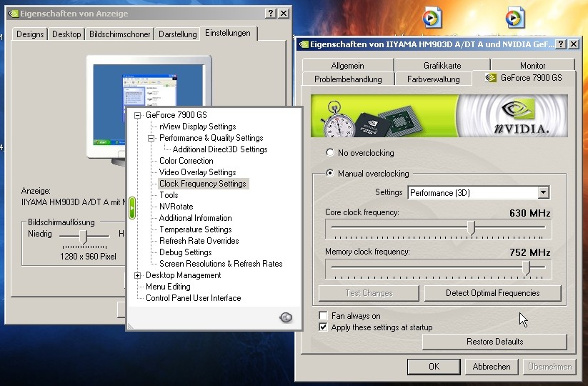The height and width of the screenshot is (386, 588).
Task: Confirm with the OK button
Action: click(434, 367)
